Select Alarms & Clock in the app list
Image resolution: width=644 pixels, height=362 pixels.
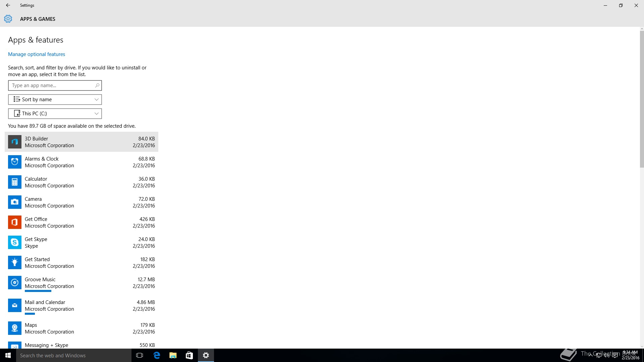[x=82, y=162]
